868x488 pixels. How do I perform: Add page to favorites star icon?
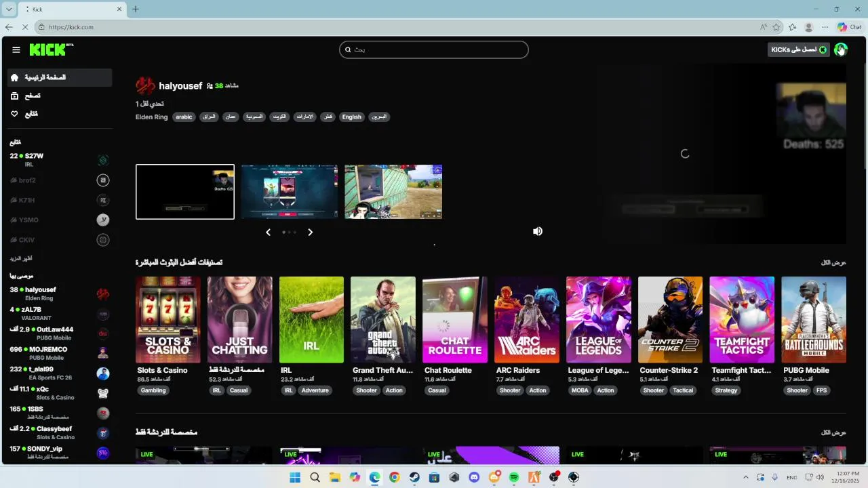click(x=776, y=27)
